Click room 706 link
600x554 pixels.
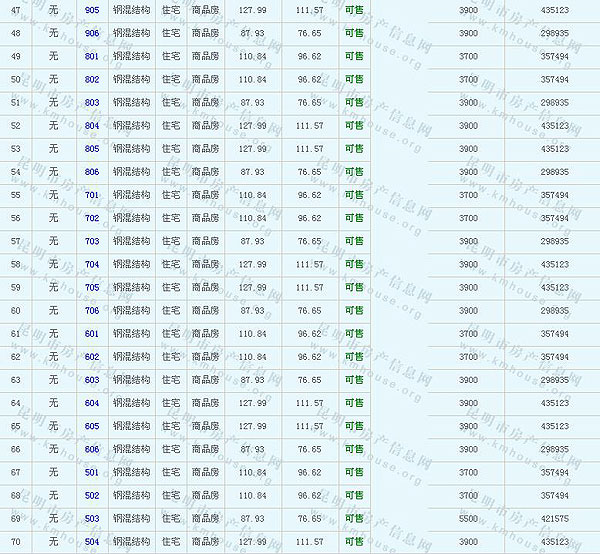click(92, 311)
